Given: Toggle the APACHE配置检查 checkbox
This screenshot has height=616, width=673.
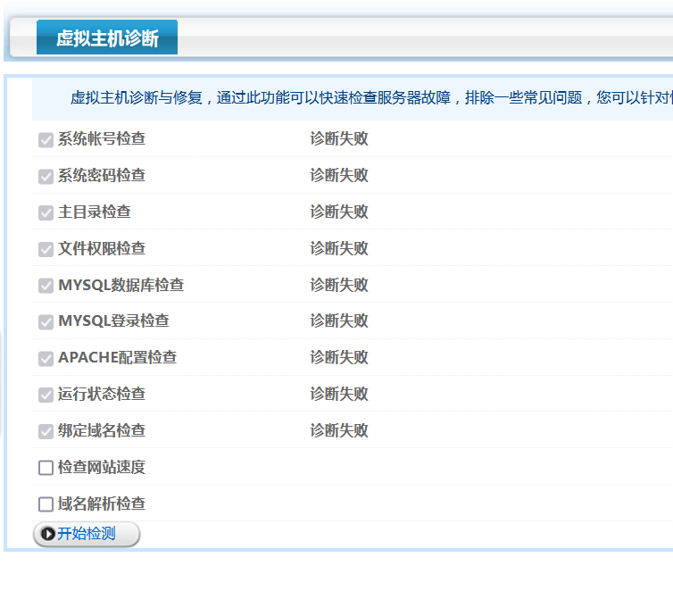Looking at the screenshot, I should [46, 358].
